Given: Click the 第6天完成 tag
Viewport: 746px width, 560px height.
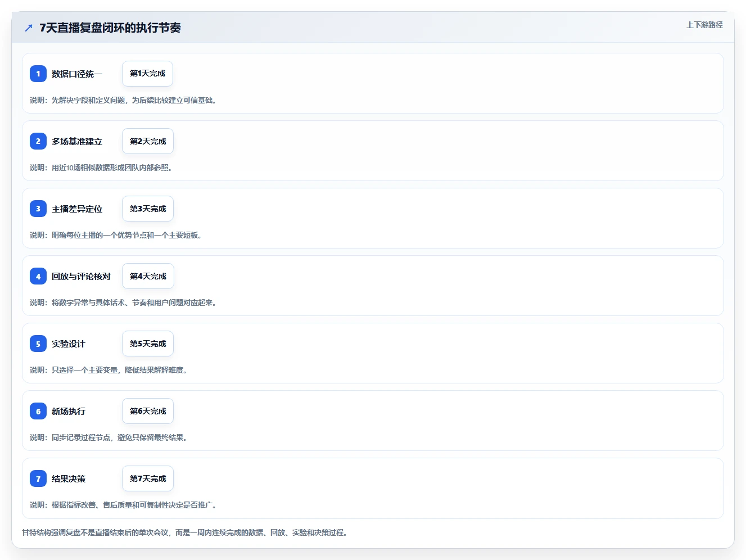Looking at the screenshot, I should click(148, 411).
